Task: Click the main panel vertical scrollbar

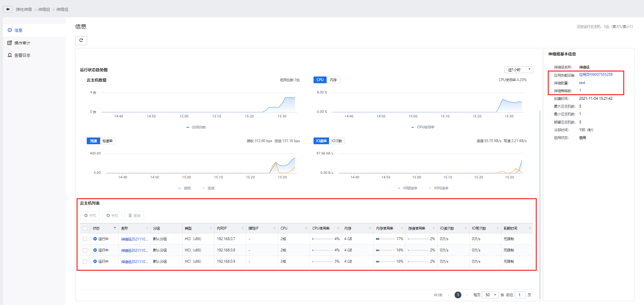Action: [x=540, y=205]
